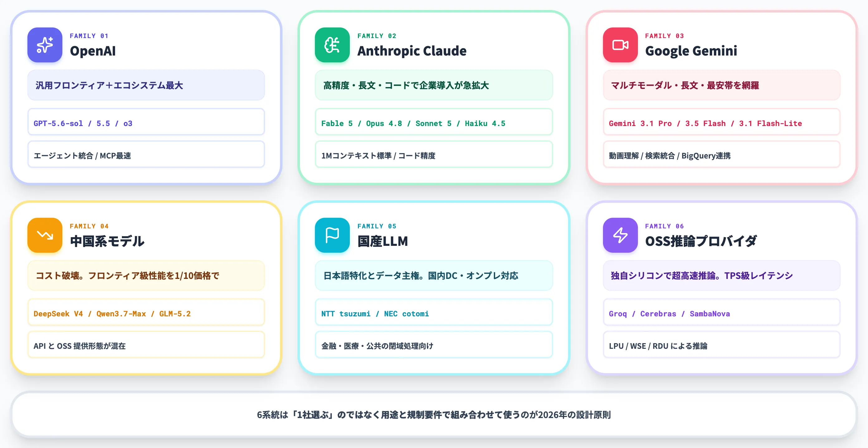Click the マルチモーダル・長文・最安帯を網羅 summary
This screenshot has height=448, width=868.
point(722,85)
